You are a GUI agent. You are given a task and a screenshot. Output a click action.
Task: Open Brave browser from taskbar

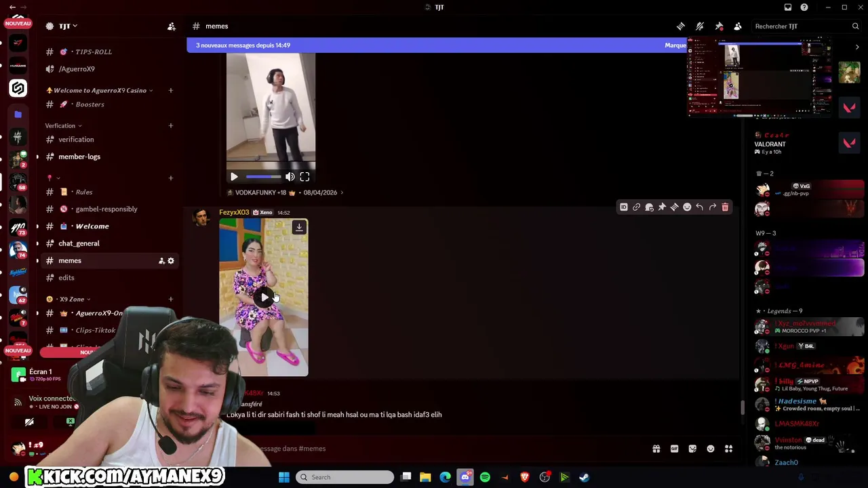525,477
